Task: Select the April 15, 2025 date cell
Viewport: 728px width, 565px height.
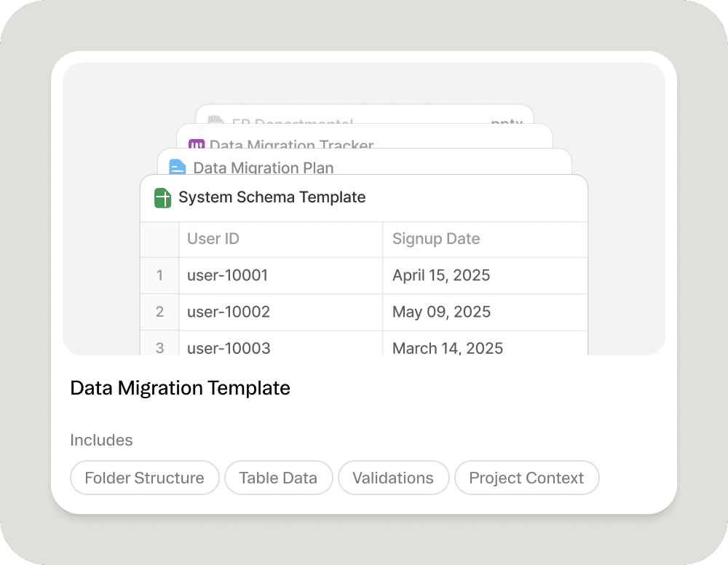Action: tap(441, 275)
